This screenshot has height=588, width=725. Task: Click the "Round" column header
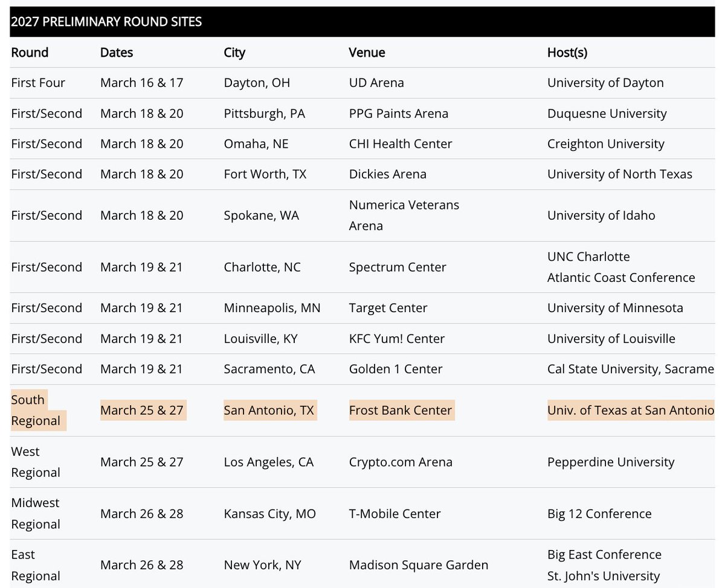[x=30, y=53]
